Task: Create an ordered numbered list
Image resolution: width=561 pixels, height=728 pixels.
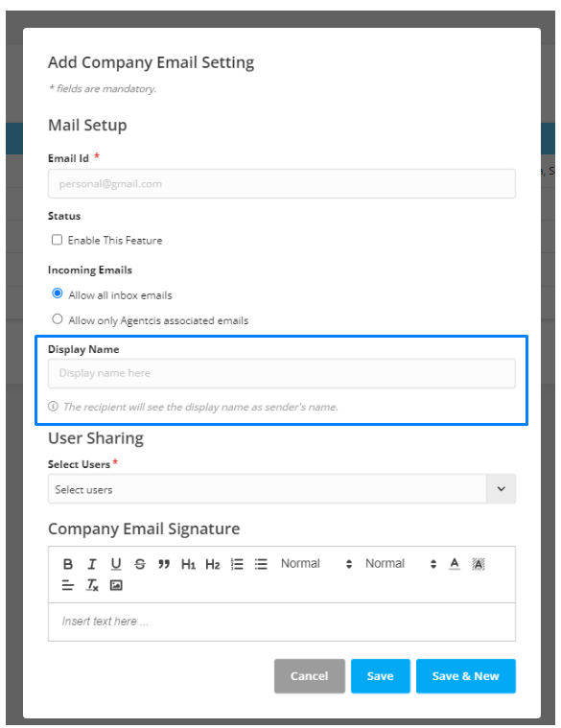Action: [237, 564]
